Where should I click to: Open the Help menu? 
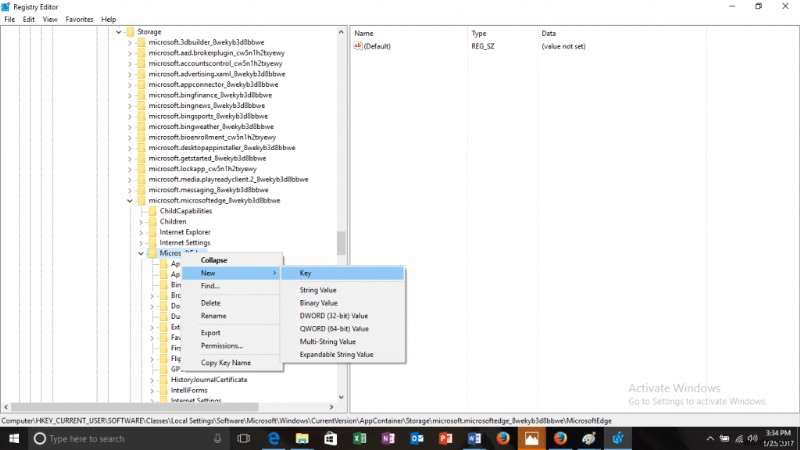click(x=109, y=19)
